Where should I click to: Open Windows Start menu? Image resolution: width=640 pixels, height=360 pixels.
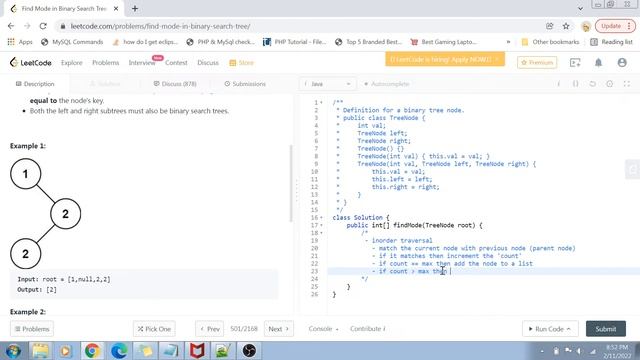coord(13,351)
